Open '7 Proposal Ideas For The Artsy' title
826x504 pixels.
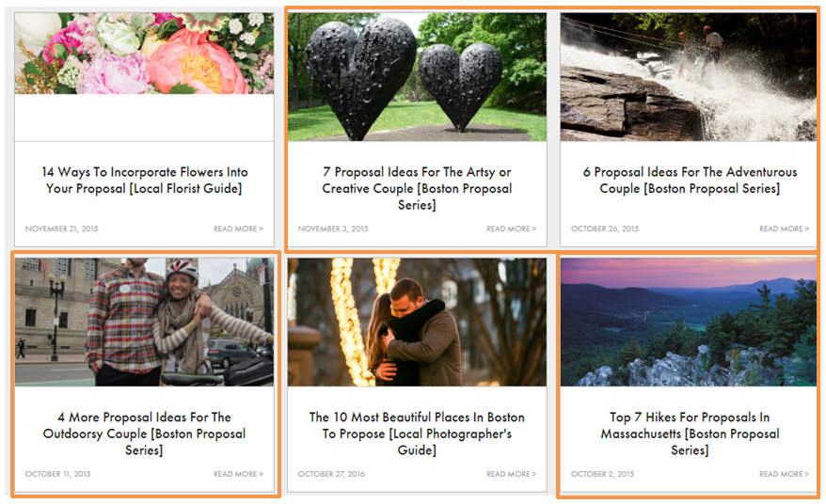(x=417, y=188)
